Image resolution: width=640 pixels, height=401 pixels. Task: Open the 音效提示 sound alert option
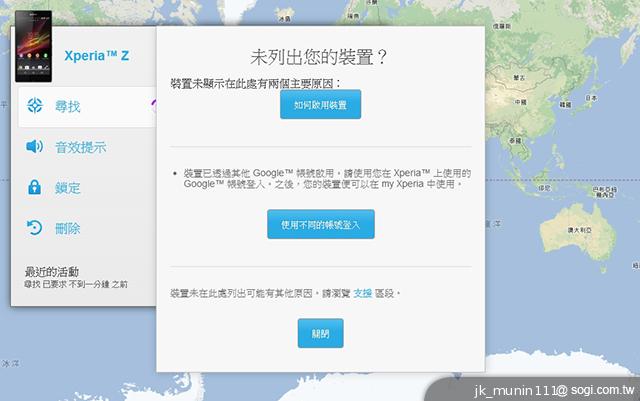(x=80, y=148)
